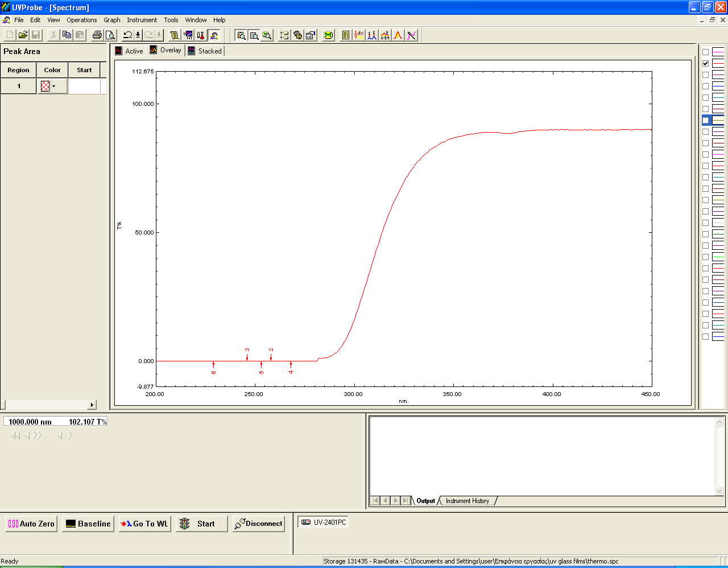Image resolution: width=728 pixels, height=568 pixels.
Task: Click the magenta curve with pen icon
Action: coord(411,35)
